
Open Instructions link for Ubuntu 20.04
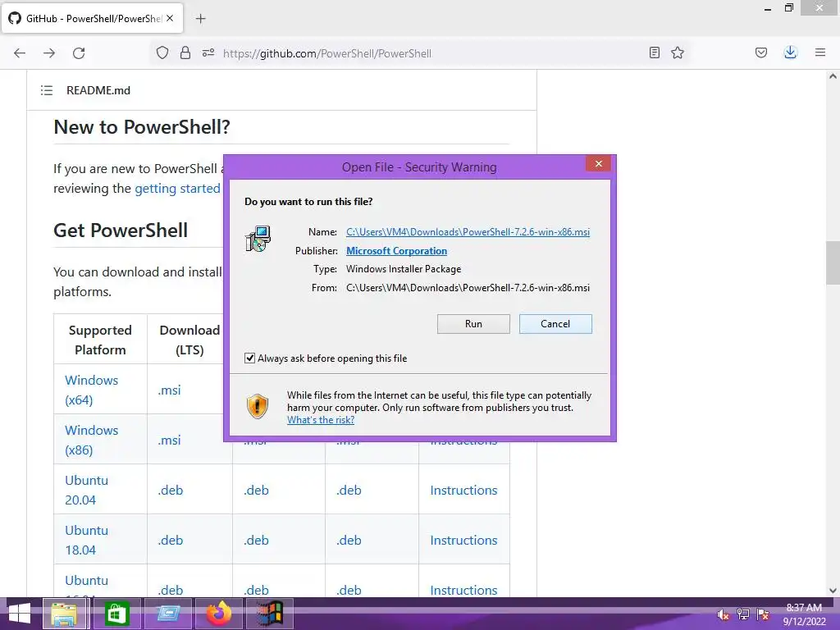pos(463,491)
